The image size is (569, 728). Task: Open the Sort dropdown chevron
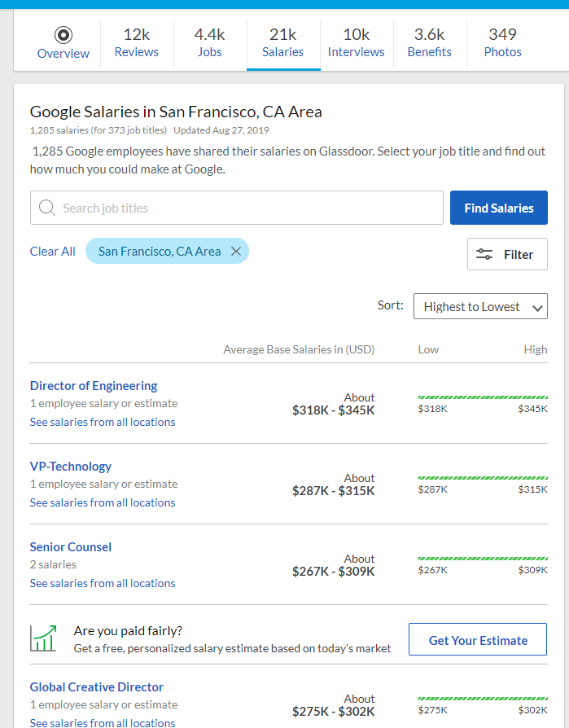537,308
